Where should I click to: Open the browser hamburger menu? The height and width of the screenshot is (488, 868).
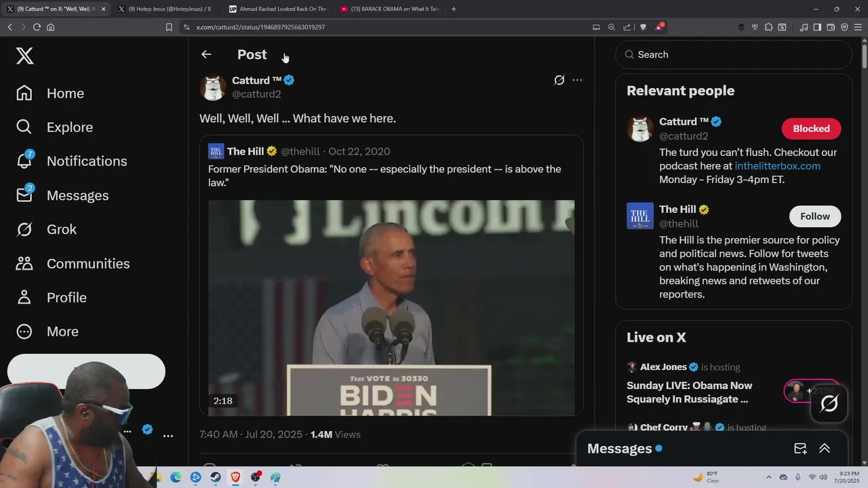tap(859, 27)
